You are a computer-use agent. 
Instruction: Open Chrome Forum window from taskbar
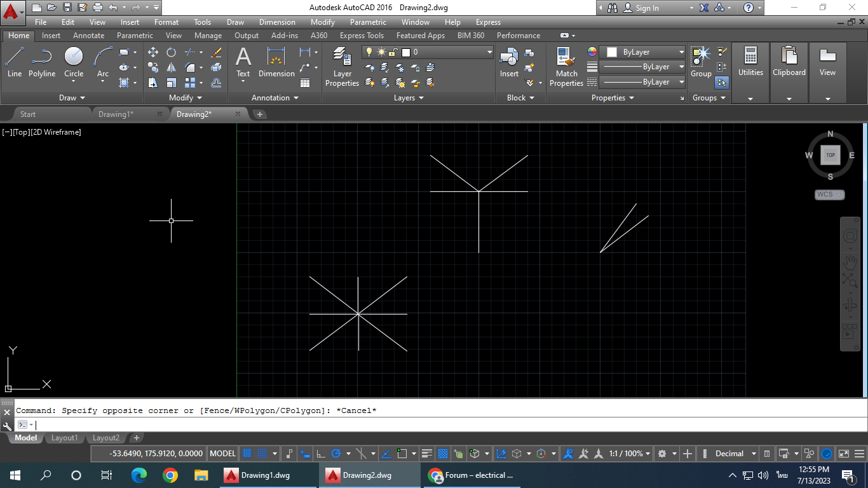[x=471, y=475]
